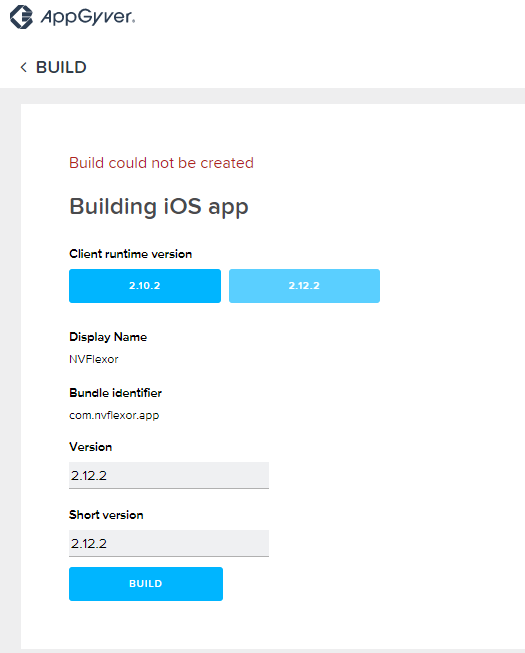Image resolution: width=525 pixels, height=653 pixels.
Task: Click the AppGyver logo icon
Action: pos(21,17)
